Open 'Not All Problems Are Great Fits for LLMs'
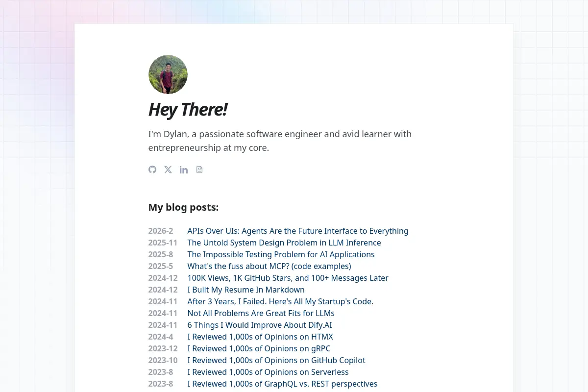Image resolution: width=588 pixels, height=392 pixels. (x=261, y=313)
